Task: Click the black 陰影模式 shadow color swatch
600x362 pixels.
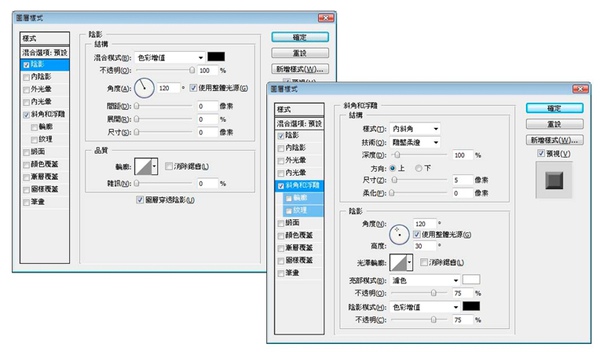Action: click(x=471, y=307)
